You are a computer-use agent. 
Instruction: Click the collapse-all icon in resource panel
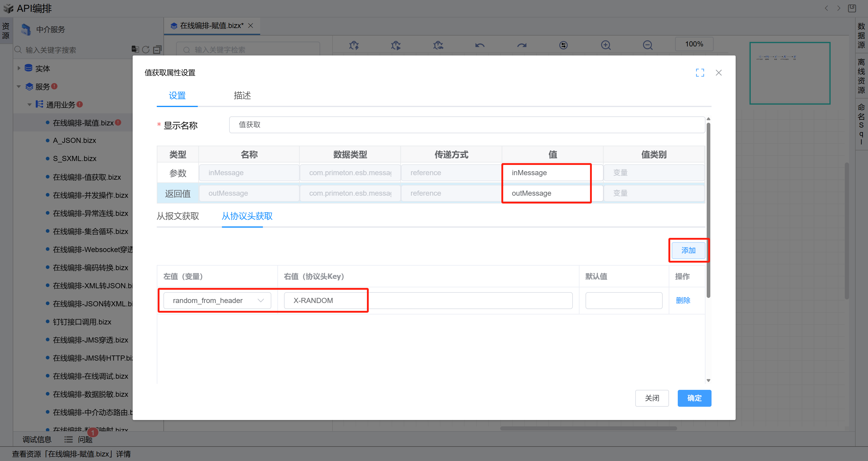click(x=157, y=49)
